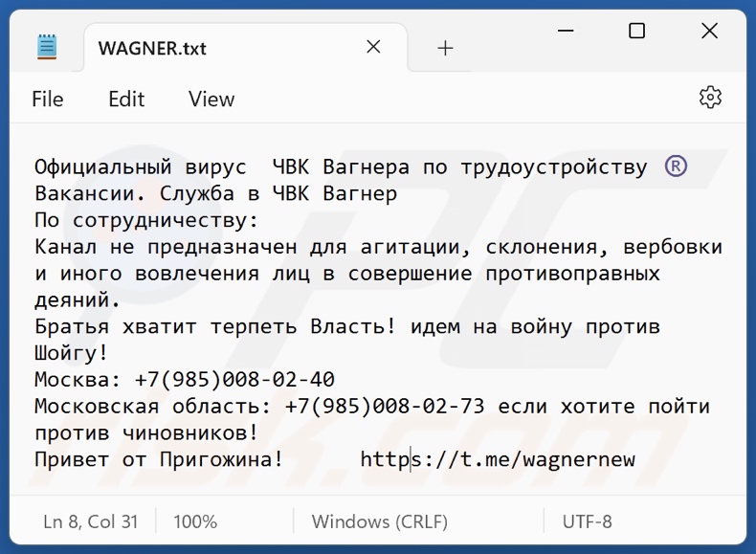Click the Ln 8, Col 31 status entry

pyautogui.click(x=90, y=521)
